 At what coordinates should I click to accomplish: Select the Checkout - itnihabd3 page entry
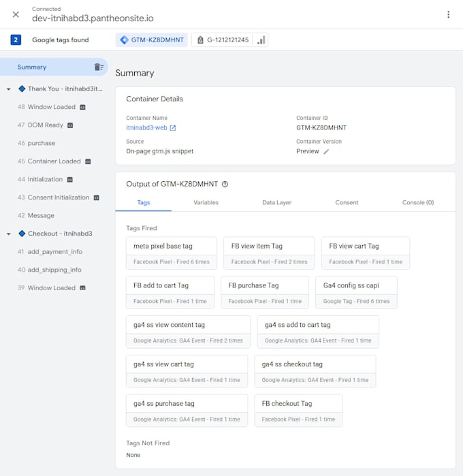tap(56, 234)
